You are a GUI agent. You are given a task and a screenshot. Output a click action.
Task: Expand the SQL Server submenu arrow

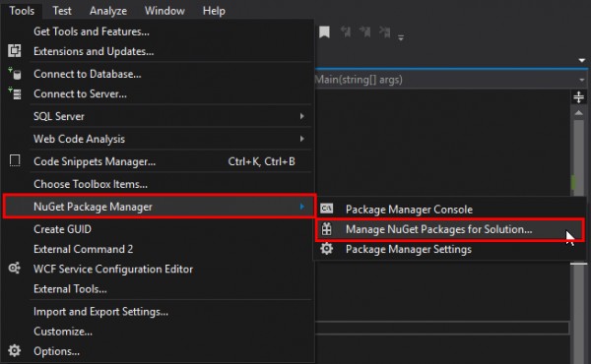(302, 116)
